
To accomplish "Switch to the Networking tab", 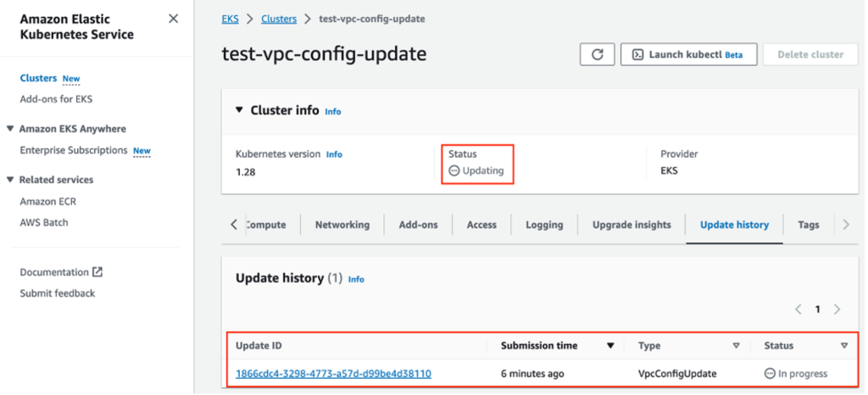I will (x=342, y=225).
